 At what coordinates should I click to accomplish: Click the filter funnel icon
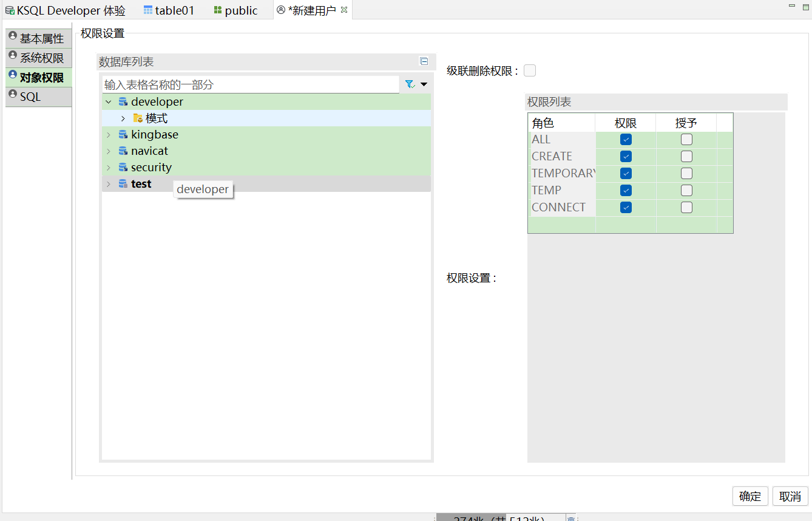pos(410,84)
